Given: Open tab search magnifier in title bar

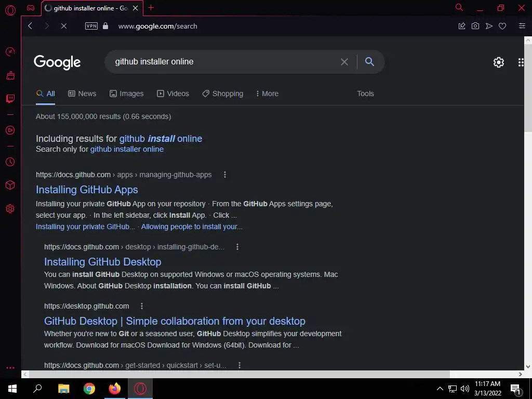Looking at the screenshot, I should [x=459, y=7].
